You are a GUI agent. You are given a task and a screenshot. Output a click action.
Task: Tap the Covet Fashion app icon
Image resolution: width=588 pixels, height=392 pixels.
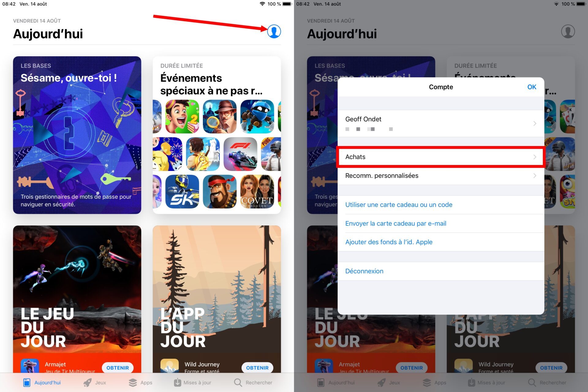(x=257, y=191)
